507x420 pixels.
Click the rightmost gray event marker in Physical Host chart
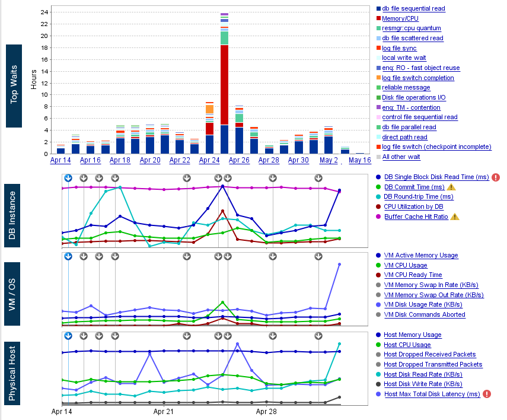tap(318, 336)
